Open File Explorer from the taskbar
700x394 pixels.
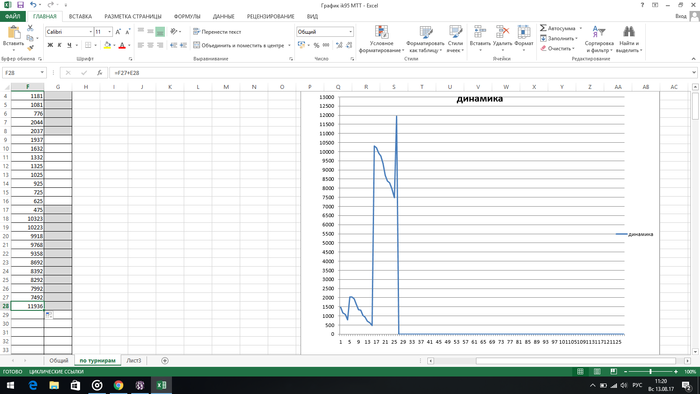point(54,386)
